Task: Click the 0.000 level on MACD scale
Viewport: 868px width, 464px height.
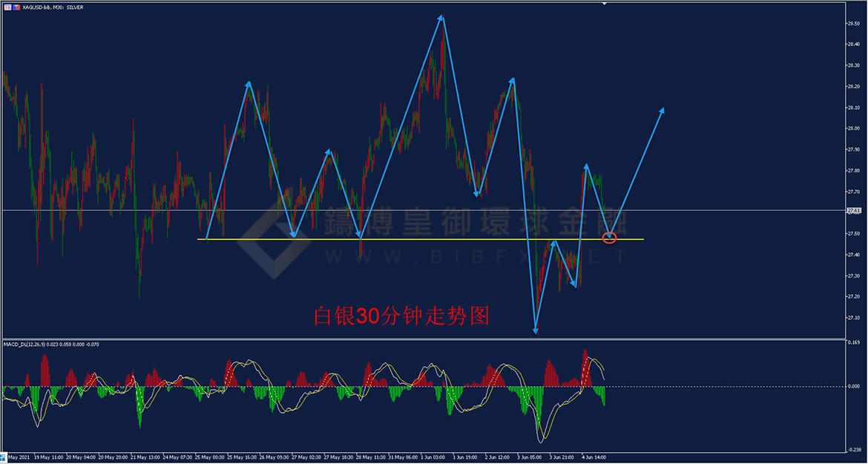Action: coord(855,387)
